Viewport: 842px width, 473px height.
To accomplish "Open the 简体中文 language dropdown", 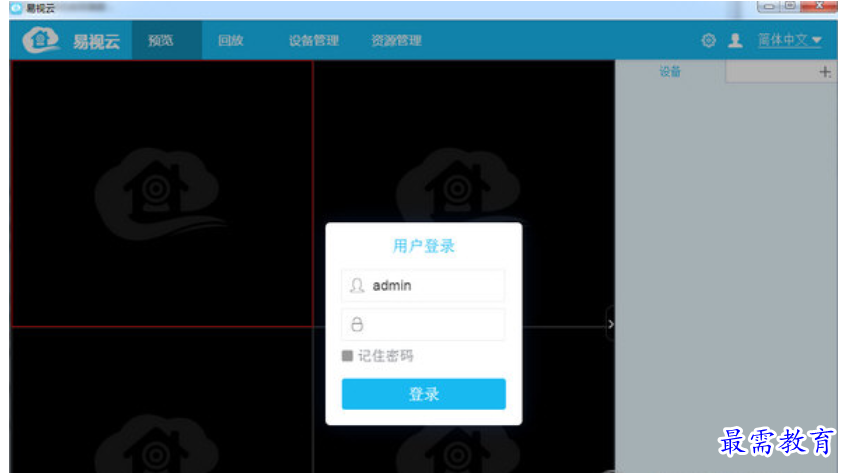I will tap(789, 40).
